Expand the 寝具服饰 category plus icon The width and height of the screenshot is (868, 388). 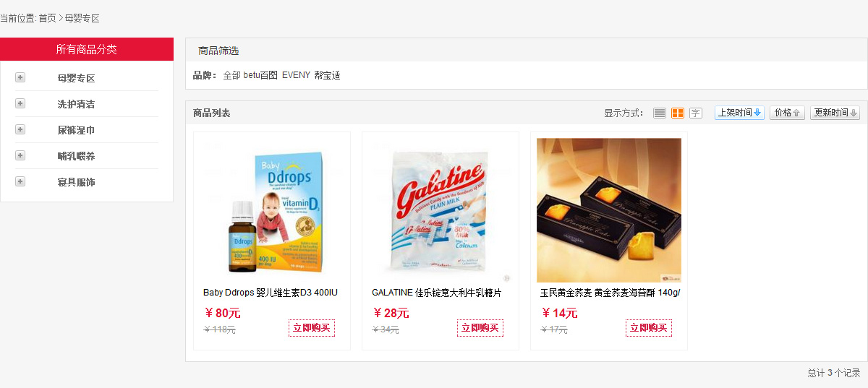click(20, 181)
